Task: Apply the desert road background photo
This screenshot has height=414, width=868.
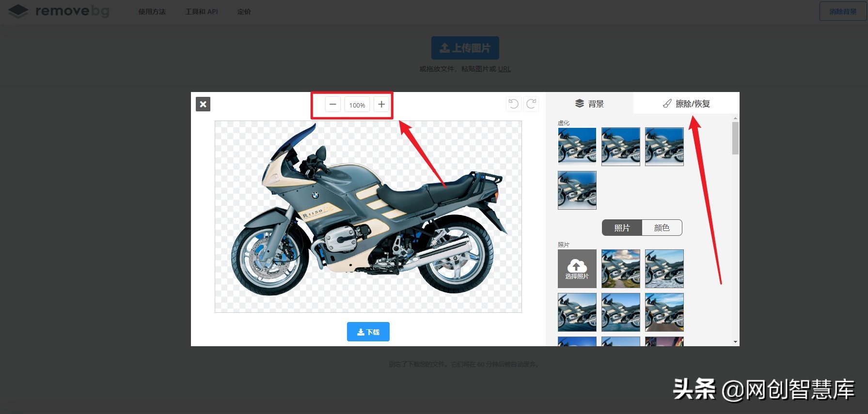Action: [x=664, y=312]
